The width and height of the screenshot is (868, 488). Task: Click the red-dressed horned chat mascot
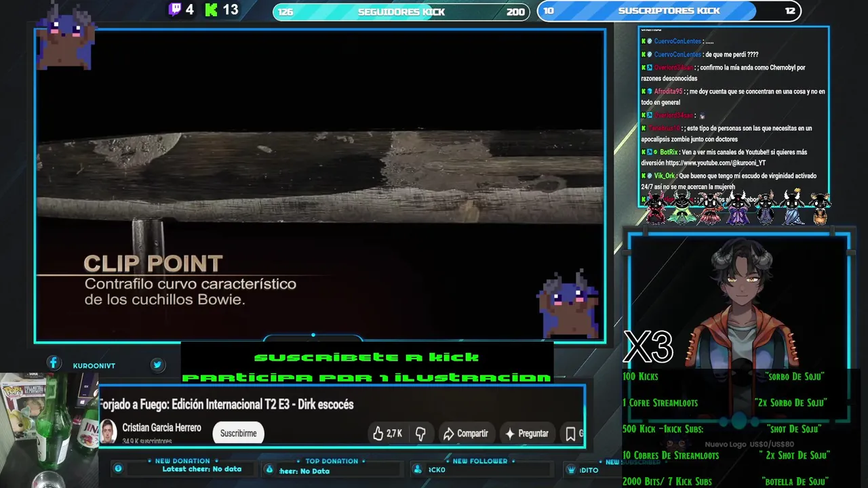tap(656, 207)
